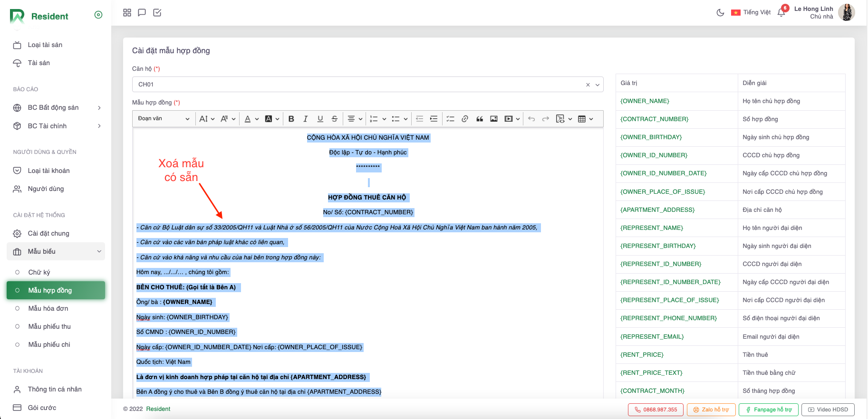
Task: Toggle the sidebar collapse circle icon
Action: 98,15
